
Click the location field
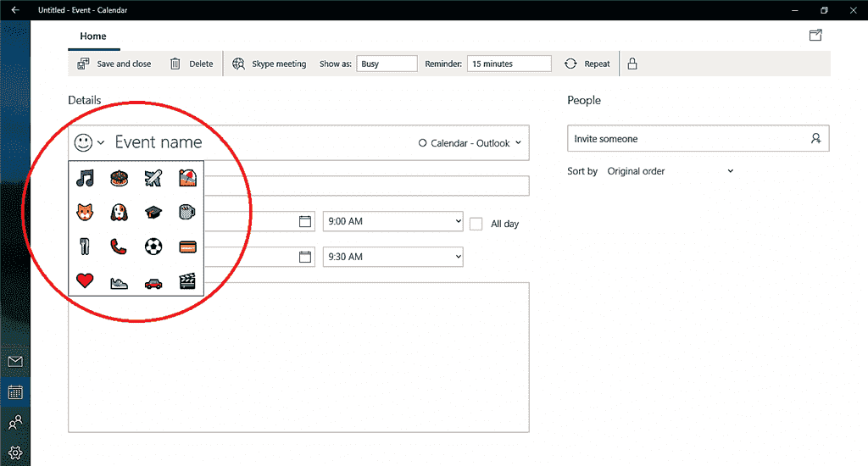pos(366,186)
